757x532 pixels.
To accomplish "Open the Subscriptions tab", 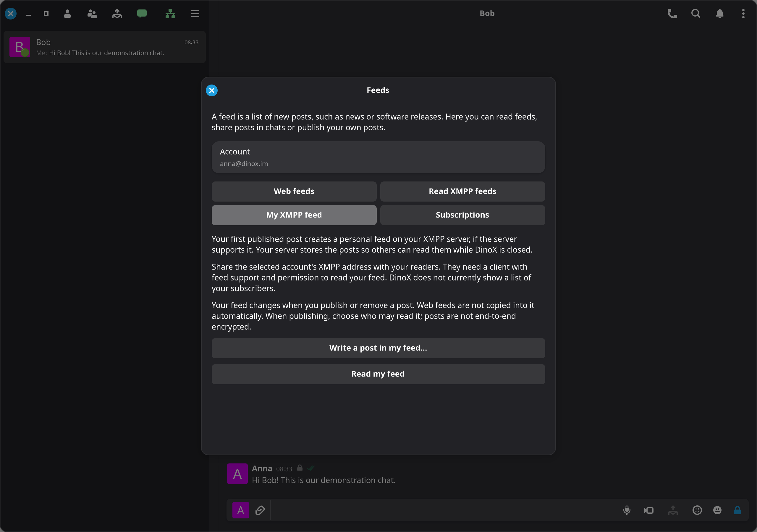I will pos(462,215).
